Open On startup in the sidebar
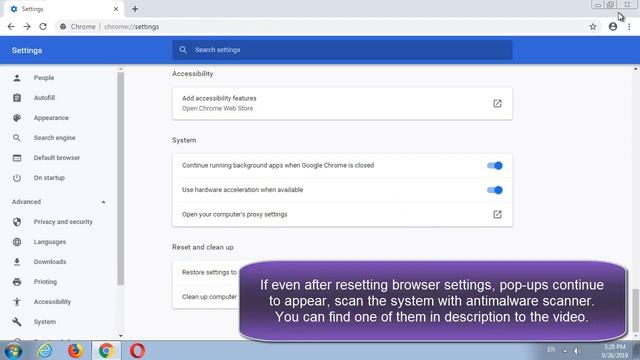Image resolution: width=640 pixels, height=360 pixels. click(49, 178)
